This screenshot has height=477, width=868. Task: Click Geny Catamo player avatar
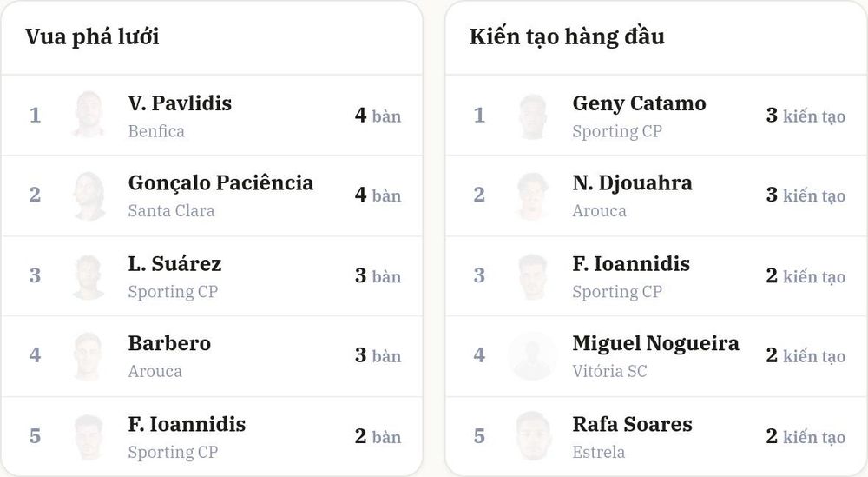coord(533,116)
